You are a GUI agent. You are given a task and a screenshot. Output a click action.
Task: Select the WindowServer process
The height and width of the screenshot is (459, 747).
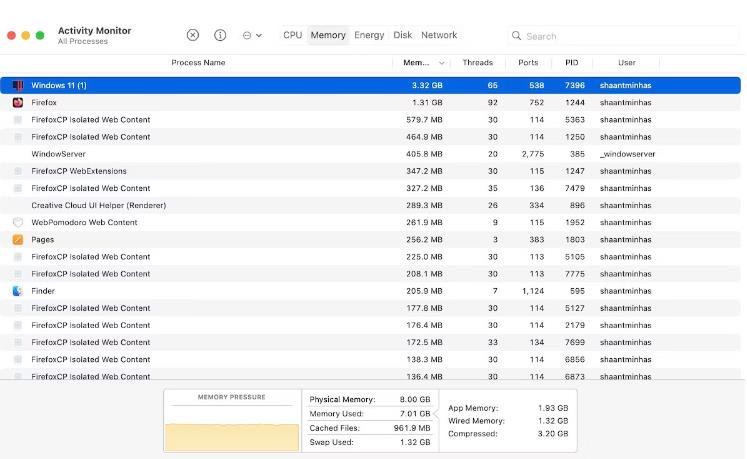pos(58,154)
